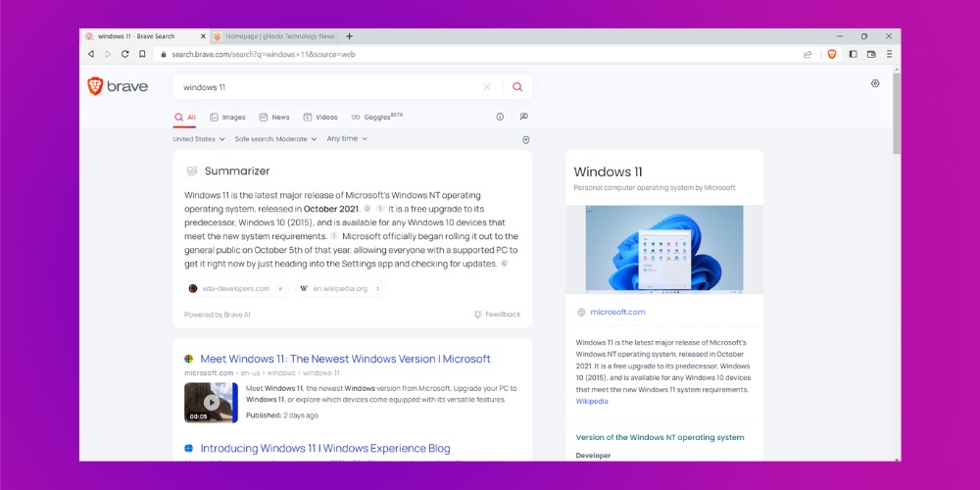The height and width of the screenshot is (490, 980).
Task: Open search settings gear icon
Action: [x=875, y=83]
